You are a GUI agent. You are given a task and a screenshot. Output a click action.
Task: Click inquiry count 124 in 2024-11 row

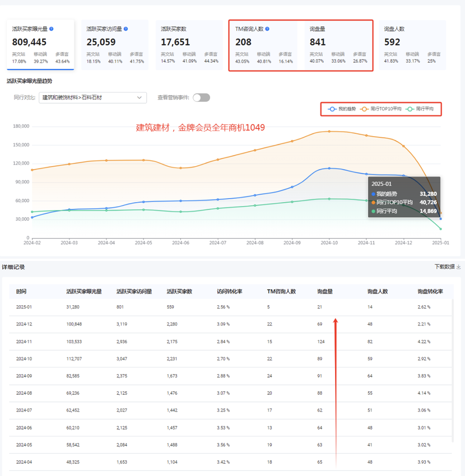(x=321, y=342)
